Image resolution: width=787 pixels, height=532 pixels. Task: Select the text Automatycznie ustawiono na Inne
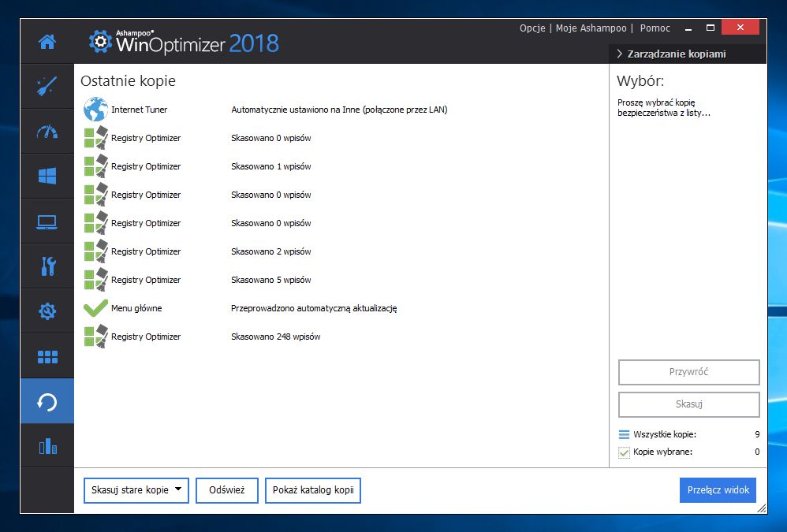(x=296, y=110)
